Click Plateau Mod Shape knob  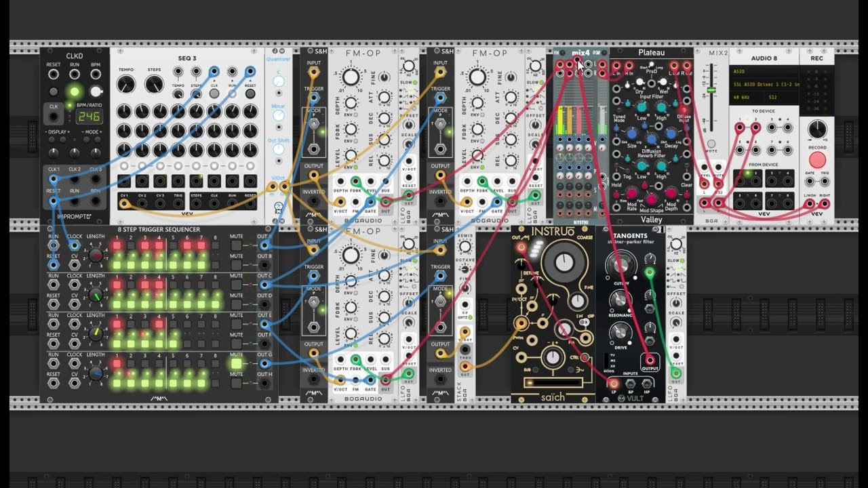(652, 199)
